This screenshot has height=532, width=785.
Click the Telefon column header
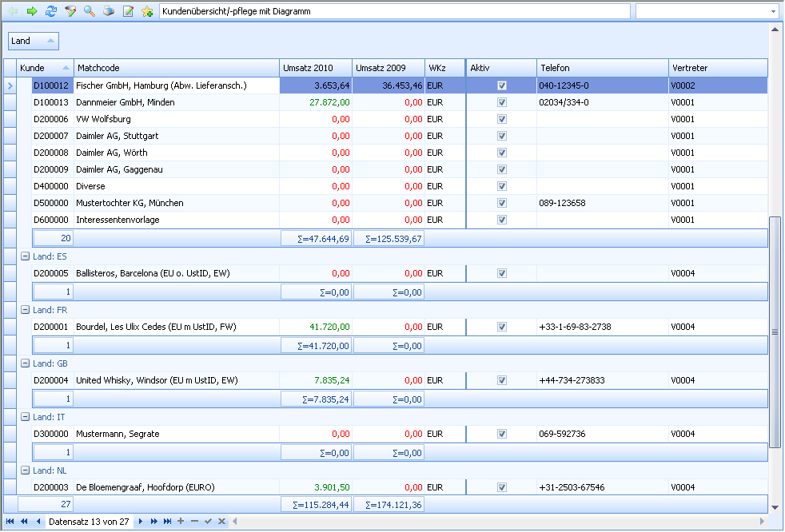coord(602,68)
